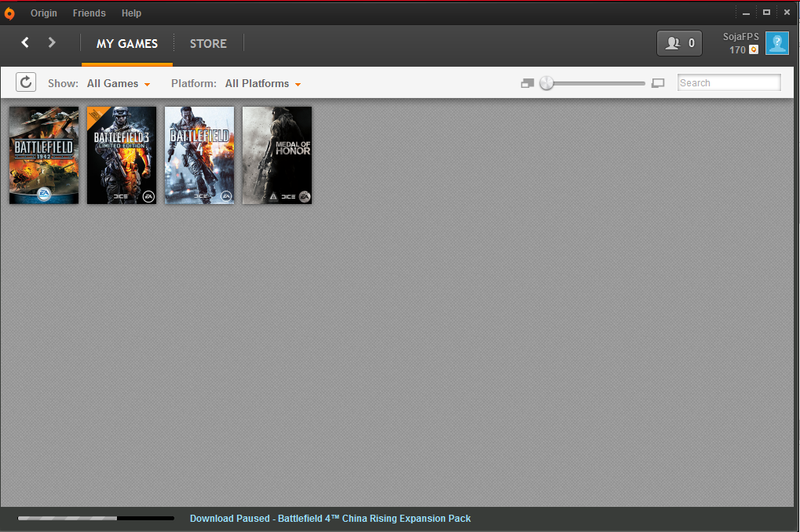Expand the All Platforms dropdown
Screen dimensions: 800x532
pos(263,84)
